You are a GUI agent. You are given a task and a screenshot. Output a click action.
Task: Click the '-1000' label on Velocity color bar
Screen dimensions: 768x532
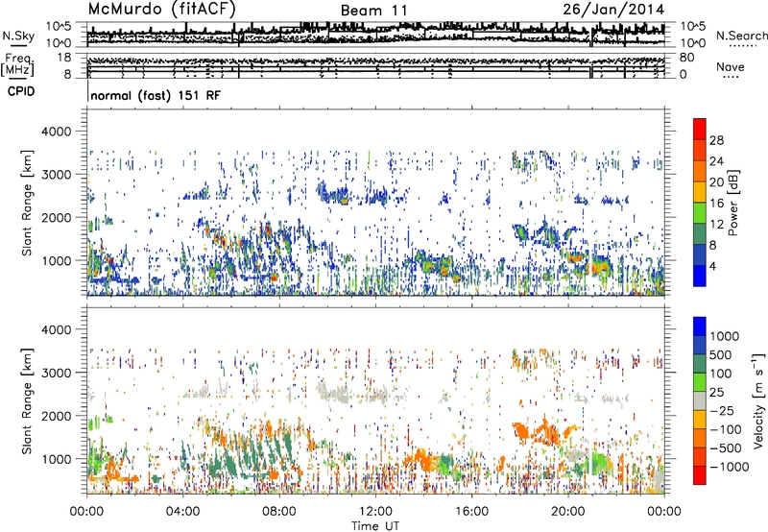click(729, 467)
